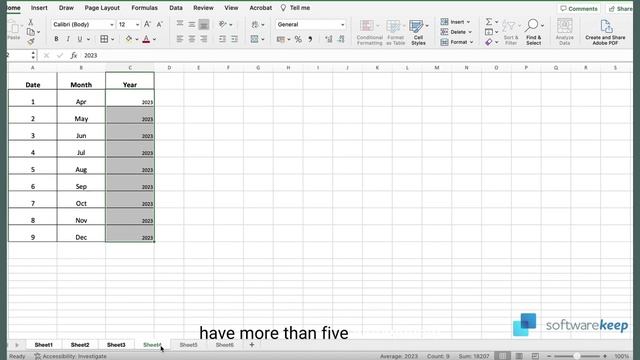Align text to middle
This screenshot has height=360, width=640.
192,24
